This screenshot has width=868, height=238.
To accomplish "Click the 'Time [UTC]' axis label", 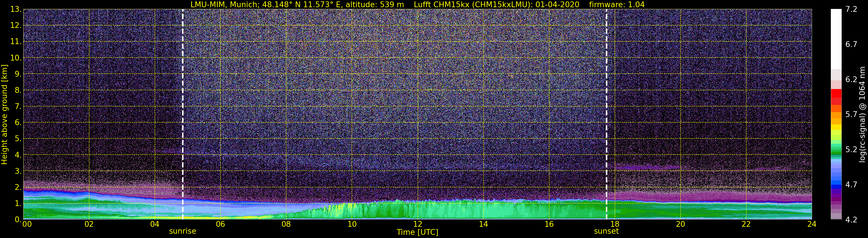I will [417, 232].
